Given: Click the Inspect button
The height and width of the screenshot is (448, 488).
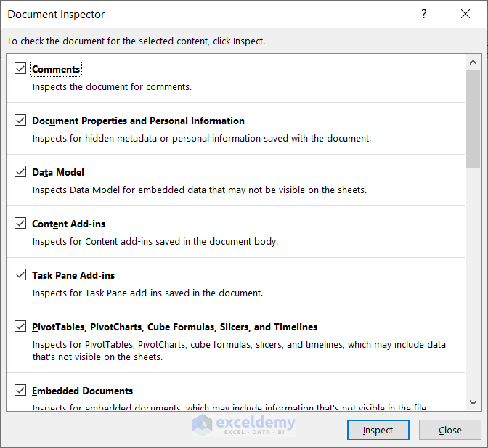Looking at the screenshot, I should tap(378, 430).
